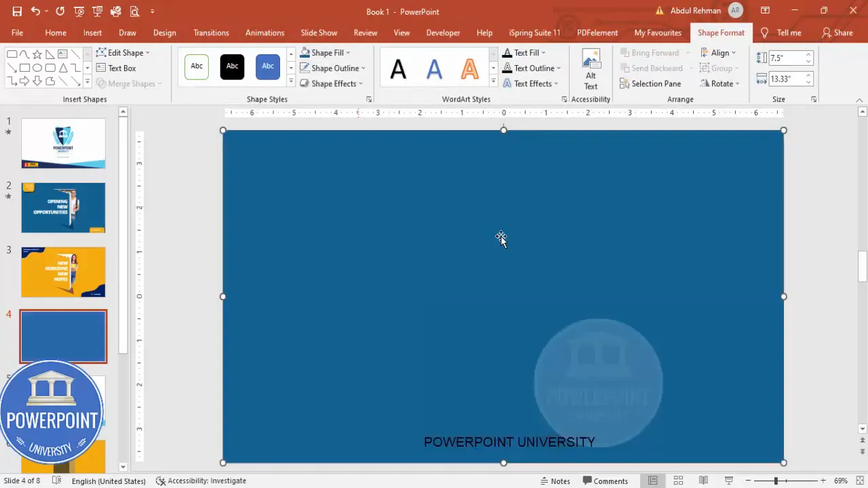Click the Text Box button

[x=116, y=68]
